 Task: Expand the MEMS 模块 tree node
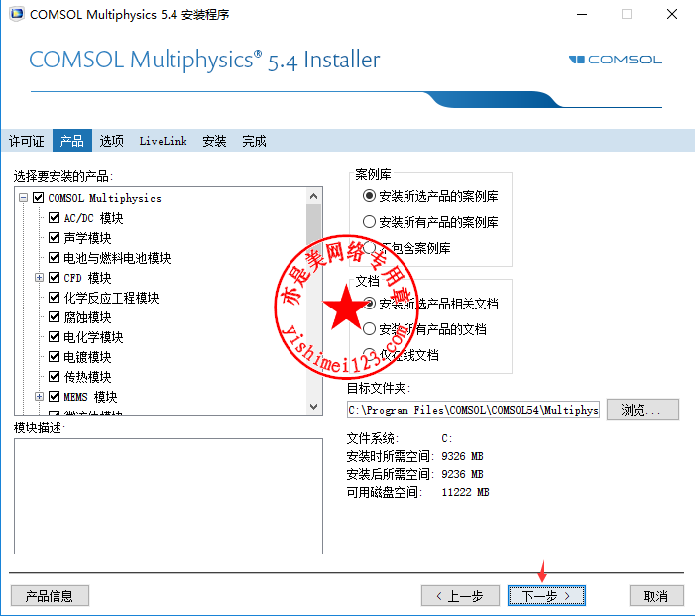[39, 396]
